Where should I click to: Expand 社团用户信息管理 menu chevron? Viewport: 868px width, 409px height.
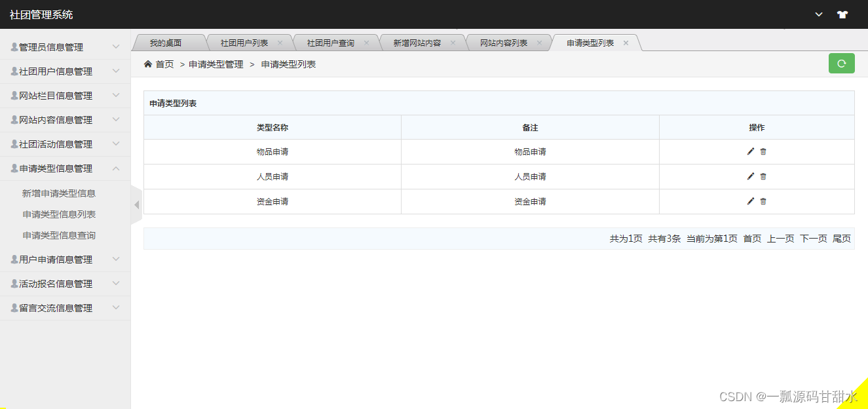tap(116, 71)
